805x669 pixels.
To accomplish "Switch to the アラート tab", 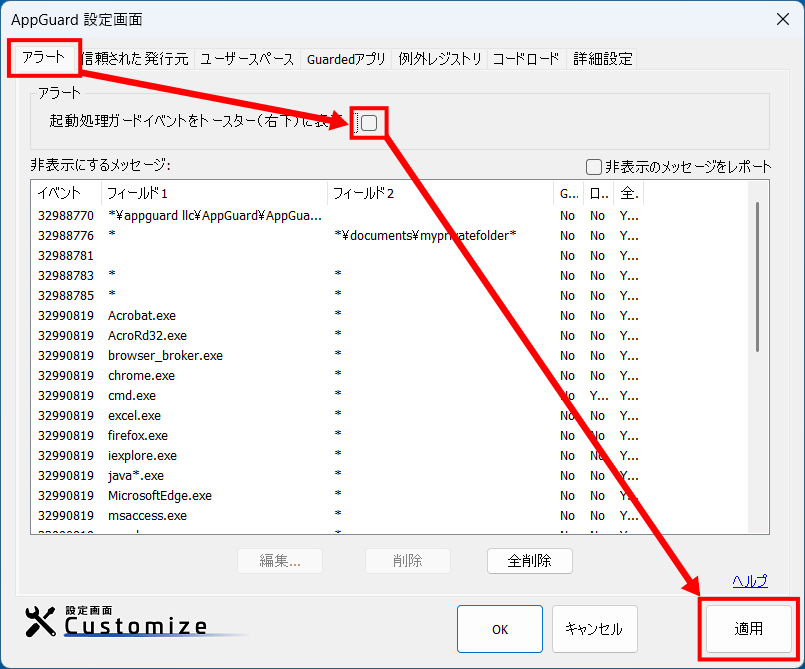I will coord(44,58).
